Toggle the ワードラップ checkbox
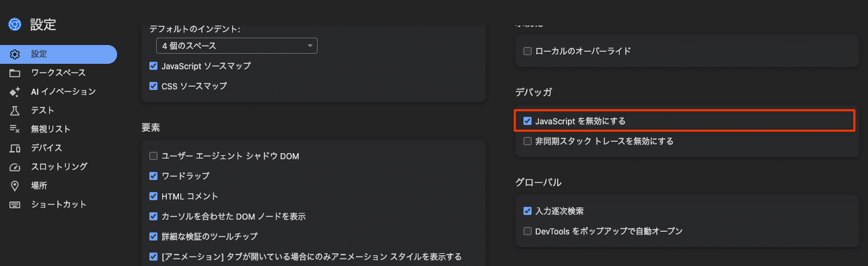Screen dimensions: 868x266 [x=153, y=176]
